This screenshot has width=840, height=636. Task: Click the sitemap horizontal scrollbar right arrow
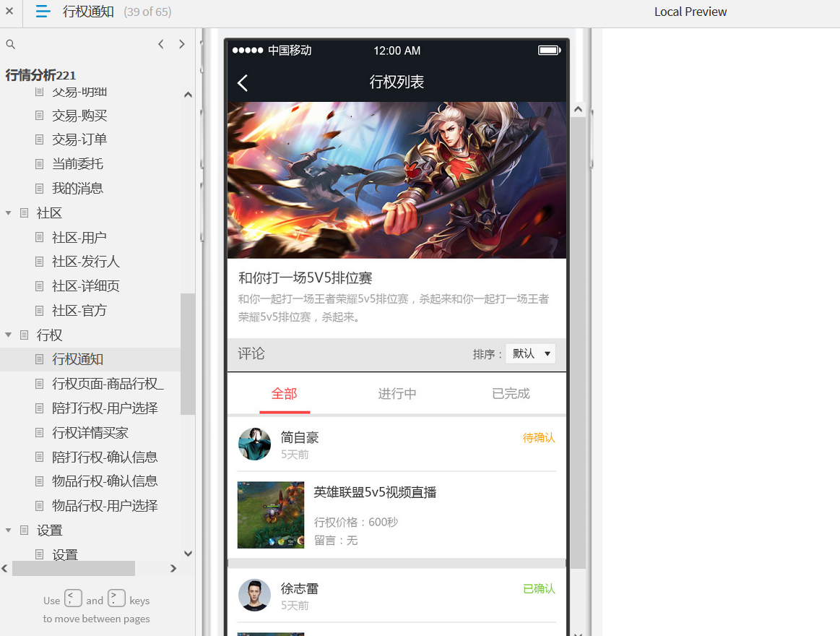click(x=173, y=569)
